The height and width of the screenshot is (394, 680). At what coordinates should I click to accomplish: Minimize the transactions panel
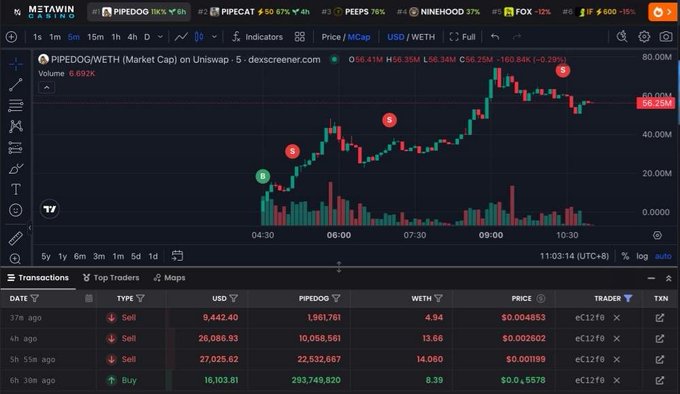(x=651, y=278)
